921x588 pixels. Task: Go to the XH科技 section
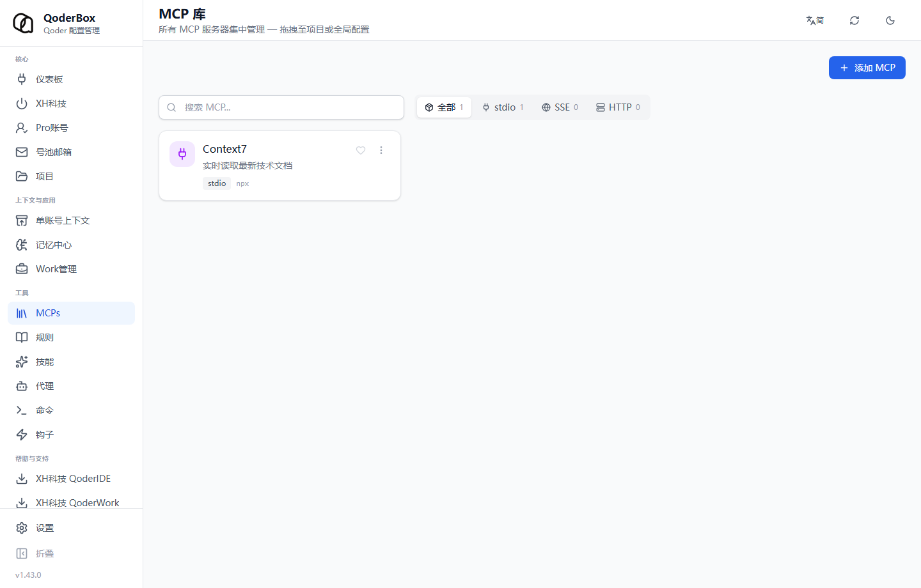coord(71,104)
